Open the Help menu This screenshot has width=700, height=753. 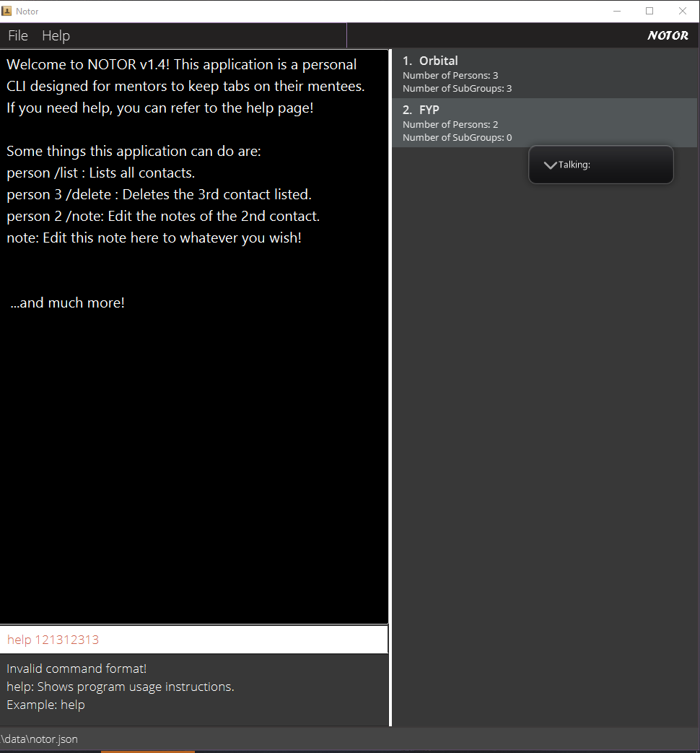[x=56, y=35]
